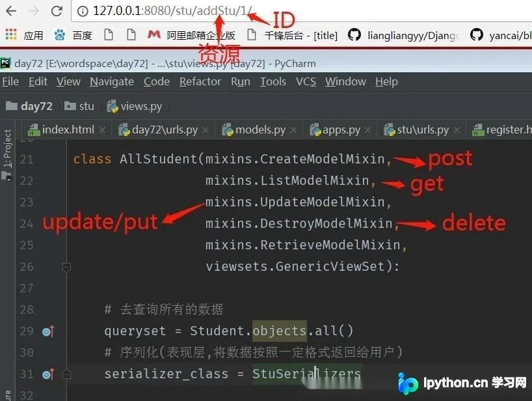Open the Run menu
Screen dimensions: 532x401
tap(240, 81)
